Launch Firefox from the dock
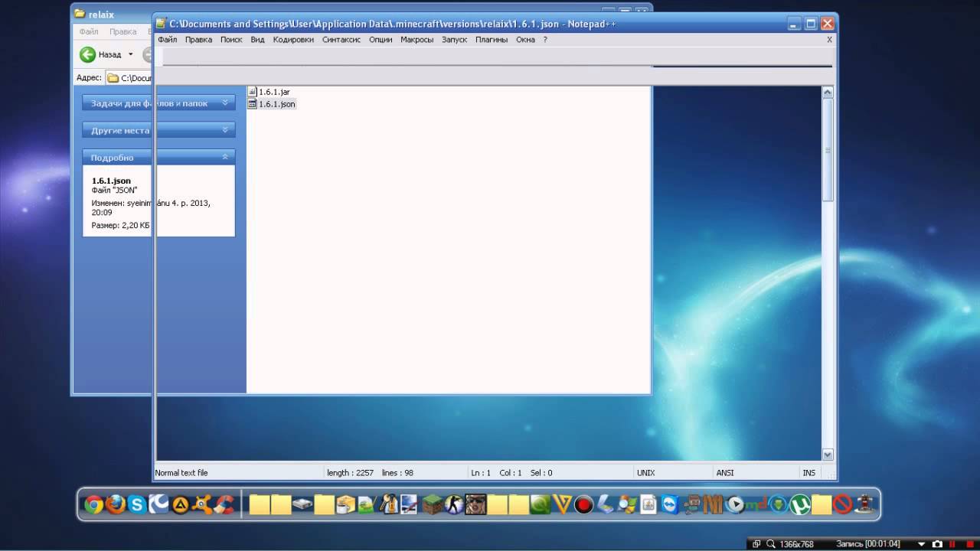This screenshot has height=551, width=980. [x=116, y=504]
